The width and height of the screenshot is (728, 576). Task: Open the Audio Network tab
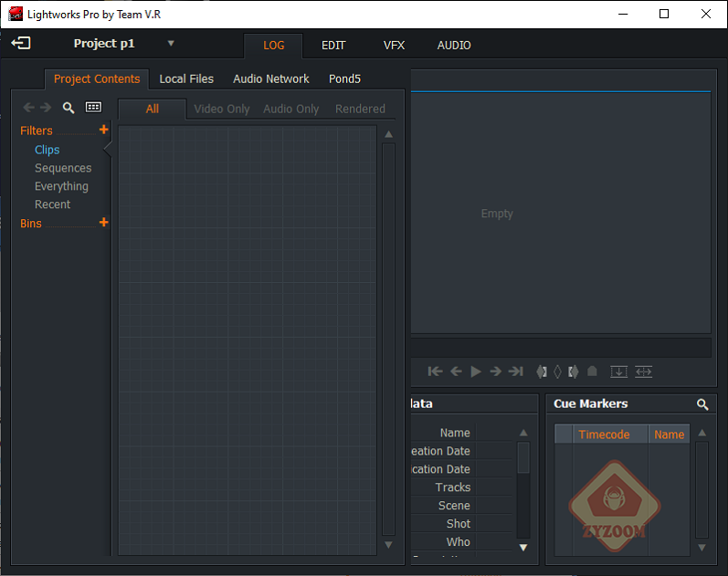270,79
